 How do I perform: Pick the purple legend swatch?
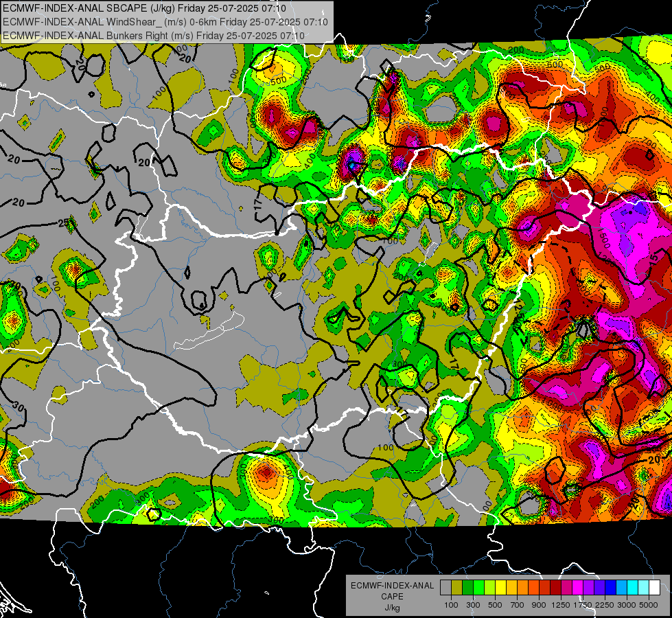(589, 588)
